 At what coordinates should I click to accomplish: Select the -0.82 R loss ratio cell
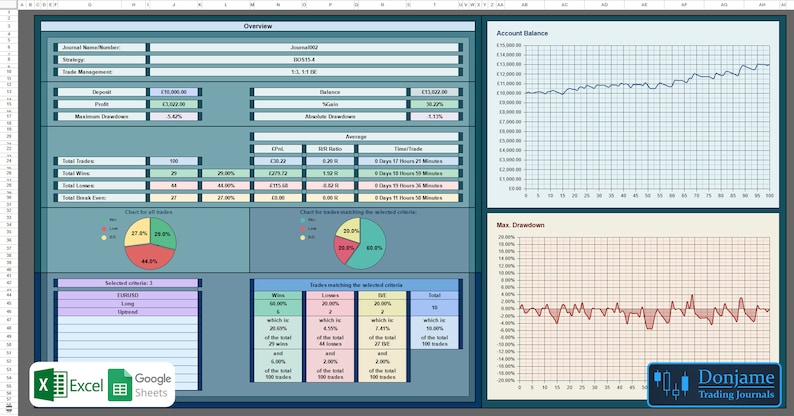pos(330,186)
